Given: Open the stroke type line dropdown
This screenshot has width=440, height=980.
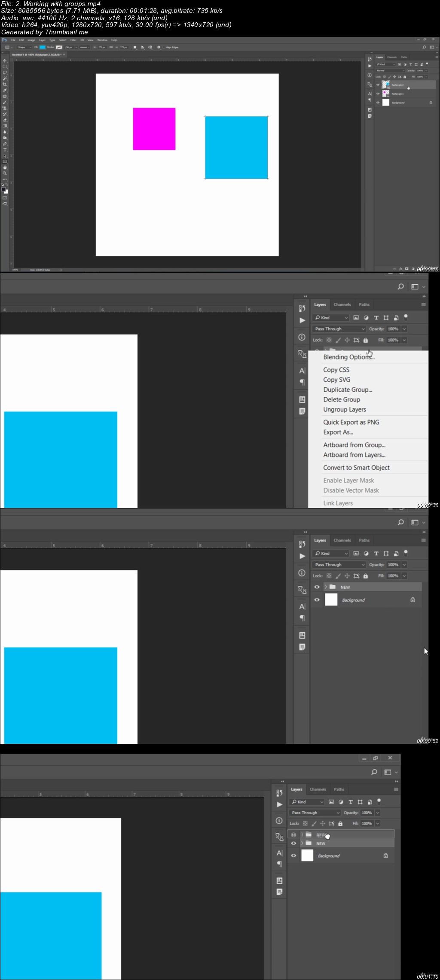Looking at the screenshot, I should pos(84,47).
